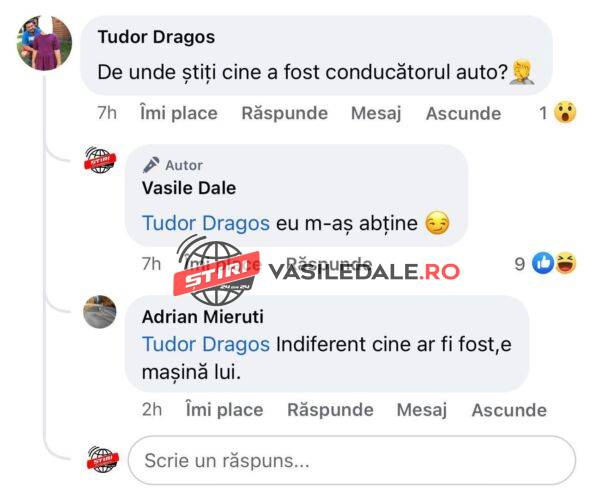Click the microphone Autor badge icon

[151, 165]
